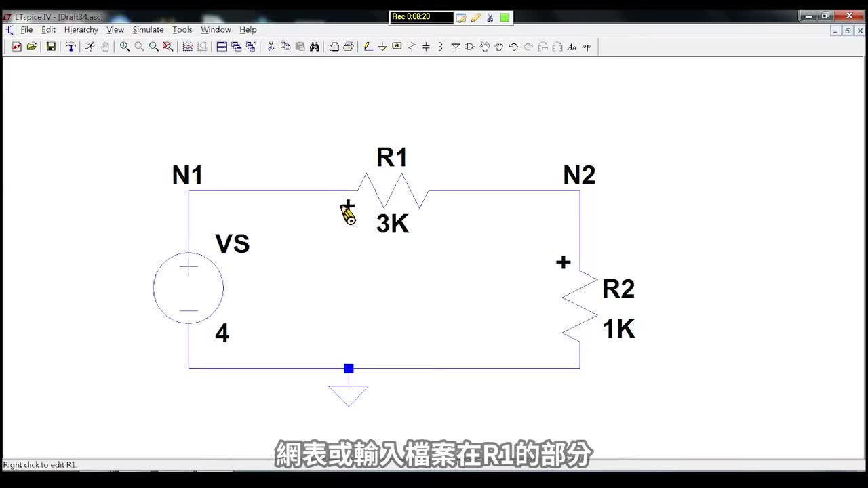868x488 pixels.
Task: Open the Window menu
Action: pos(216,30)
